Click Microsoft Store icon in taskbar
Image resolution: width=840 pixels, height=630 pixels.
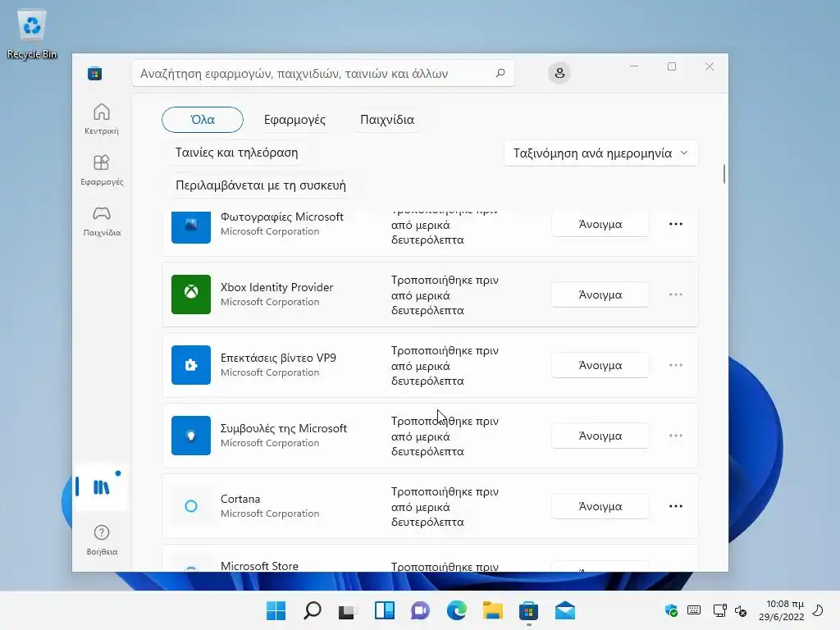tap(528, 610)
